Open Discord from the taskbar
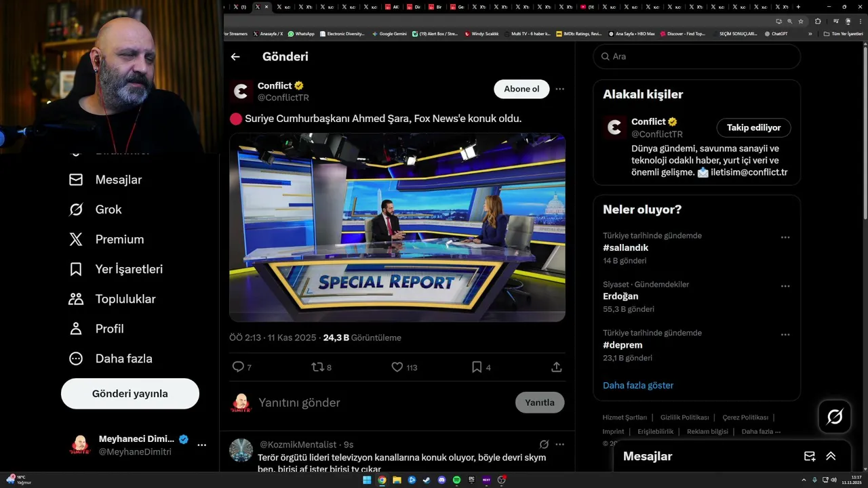Screen dimensions: 868x488 pos(441,480)
